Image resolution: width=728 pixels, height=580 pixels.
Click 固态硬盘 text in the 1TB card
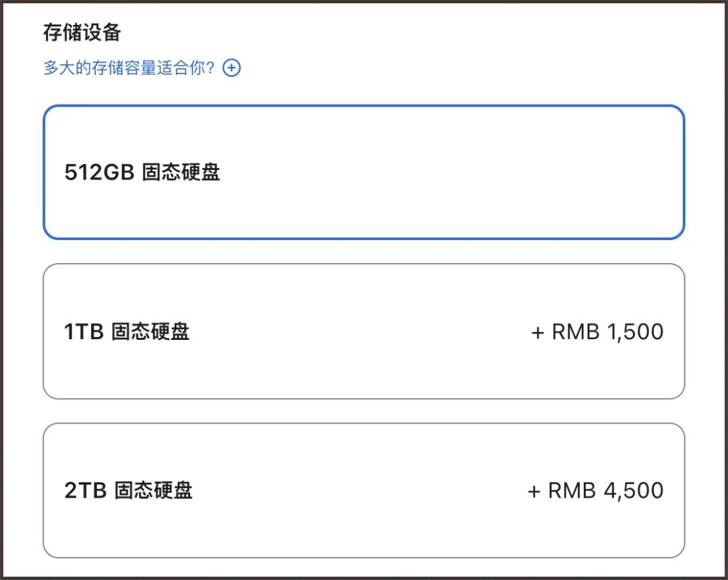(150, 332)
